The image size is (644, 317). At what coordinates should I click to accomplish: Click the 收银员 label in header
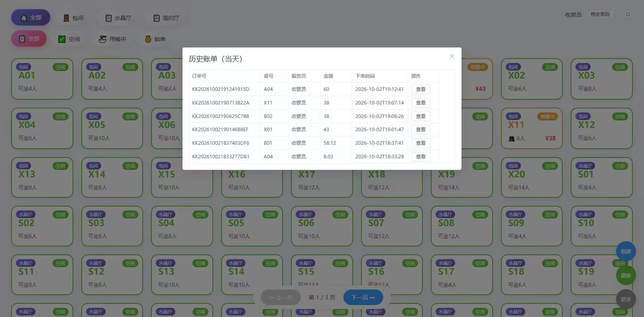pyautogui.click(x=573, y=15)
